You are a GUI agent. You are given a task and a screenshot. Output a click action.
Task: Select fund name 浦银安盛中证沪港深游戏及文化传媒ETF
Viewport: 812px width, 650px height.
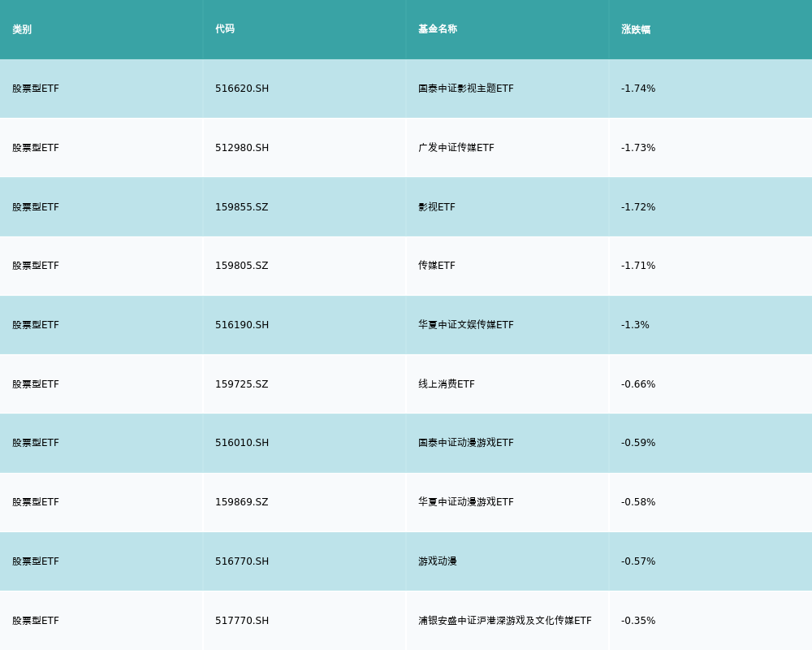click(x=505, y=621)
